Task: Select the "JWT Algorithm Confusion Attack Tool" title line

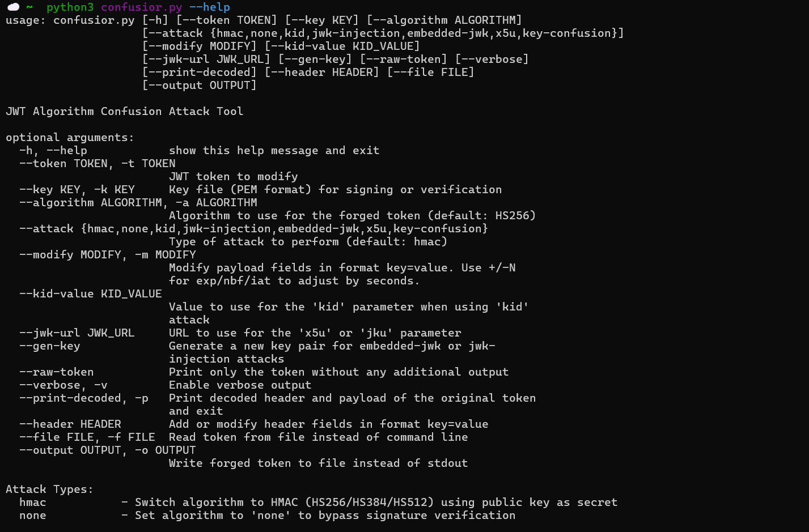Action: coord(124,111)
